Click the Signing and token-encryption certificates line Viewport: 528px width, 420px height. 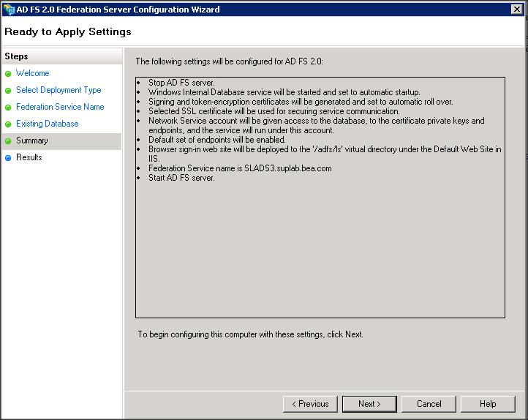click(x=301, y=102)
